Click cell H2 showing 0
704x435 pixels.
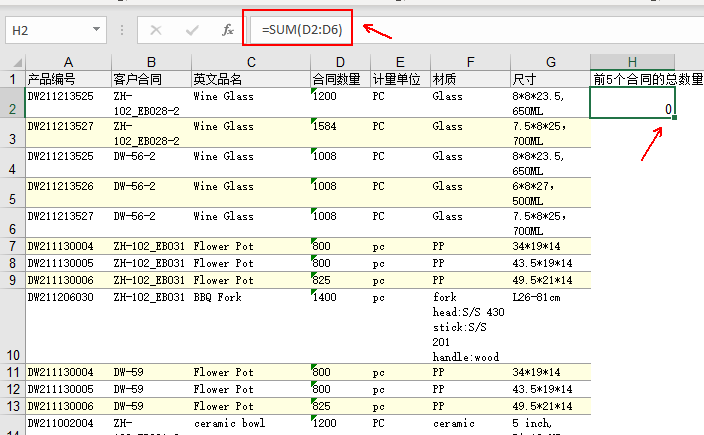[x=632, y=103]
